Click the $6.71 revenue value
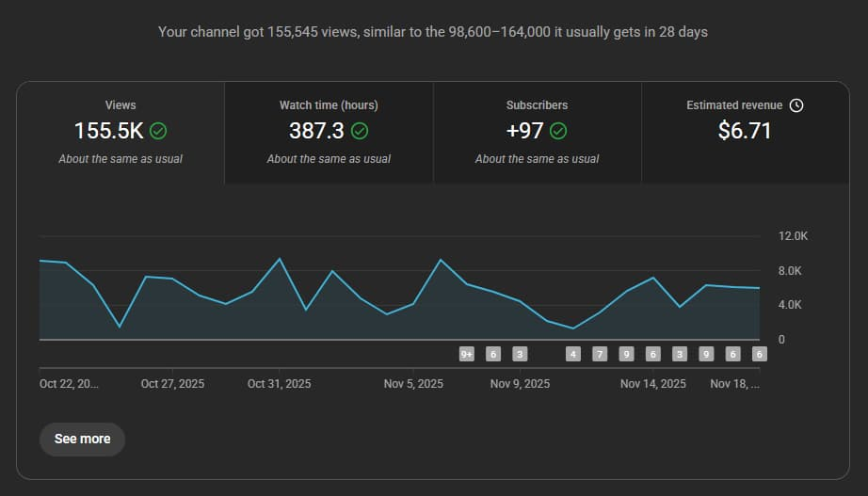Screen dimensions: 868x496 point(745,132)
